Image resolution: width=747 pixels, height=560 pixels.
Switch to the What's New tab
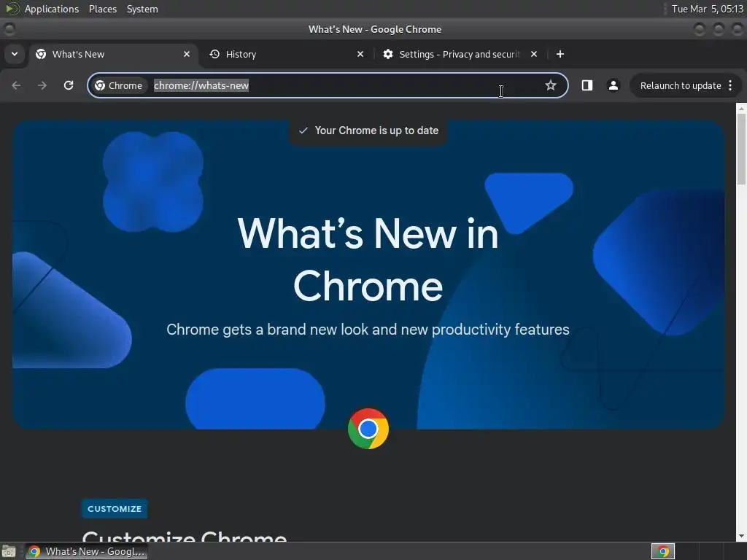pos(113,54)
